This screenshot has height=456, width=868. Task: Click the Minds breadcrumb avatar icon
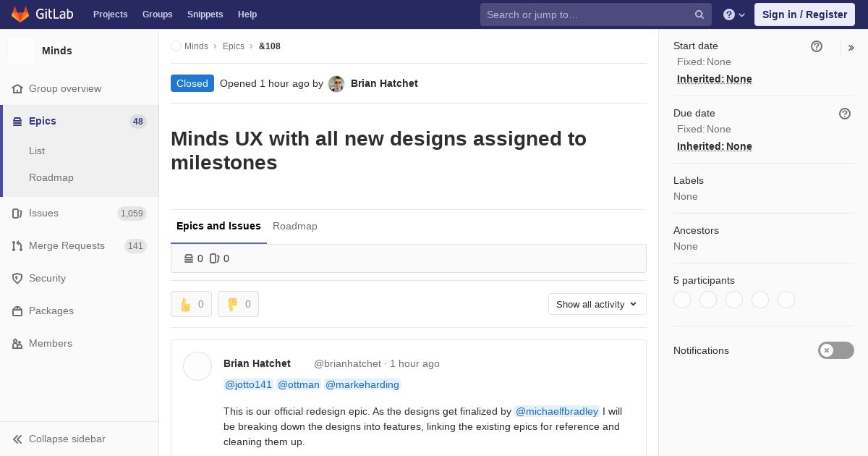(176, 46)
